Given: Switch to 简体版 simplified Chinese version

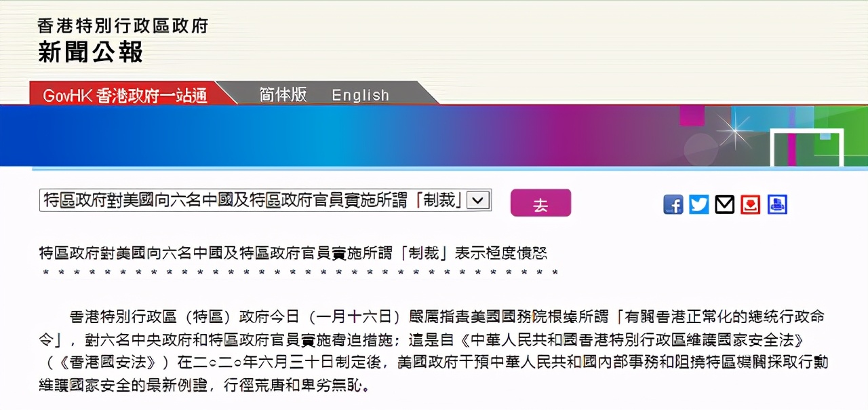Looking at the screenshot, I should click(283, 95).
